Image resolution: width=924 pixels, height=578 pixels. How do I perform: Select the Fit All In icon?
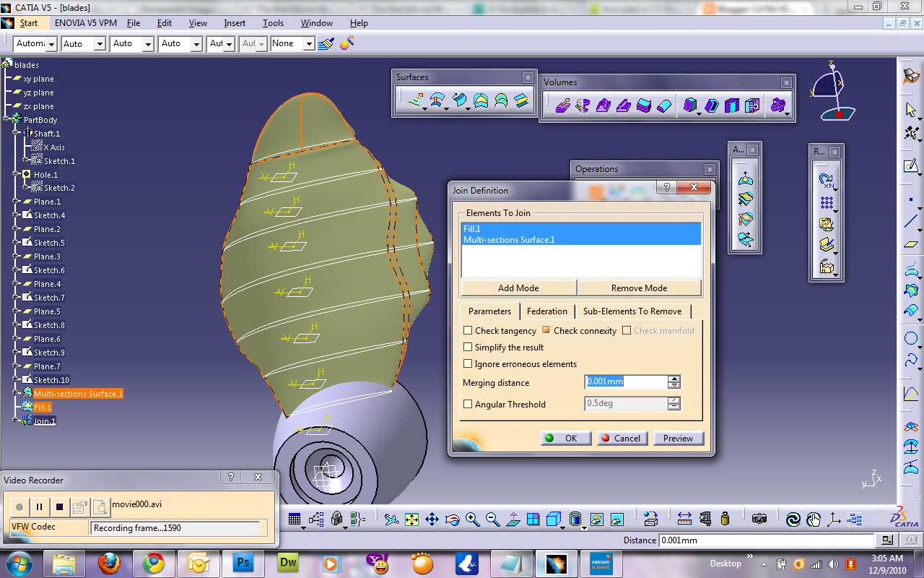pyautogui.click(x=411, y=518)
